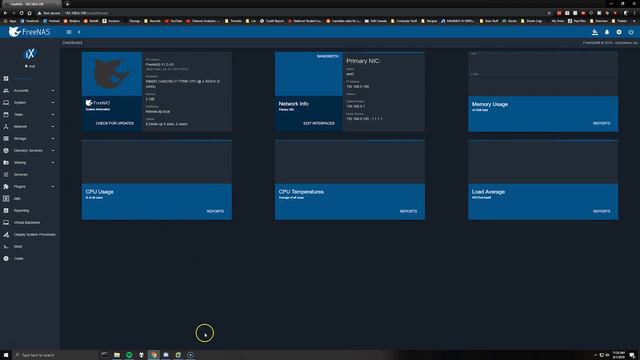Click the Services sidebar icon

(6, 175)
